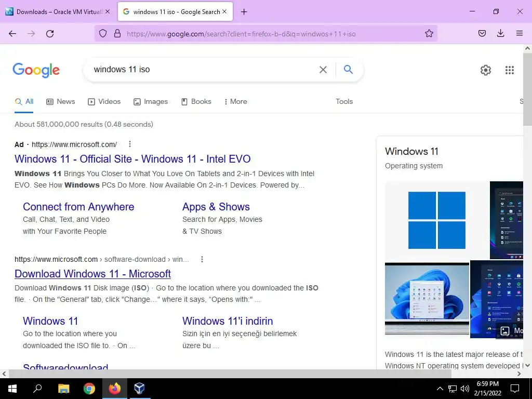The height and width of the screenshot is (399, 532).
Task: Open the network status tray icon
Action: (x=453, y=389)
